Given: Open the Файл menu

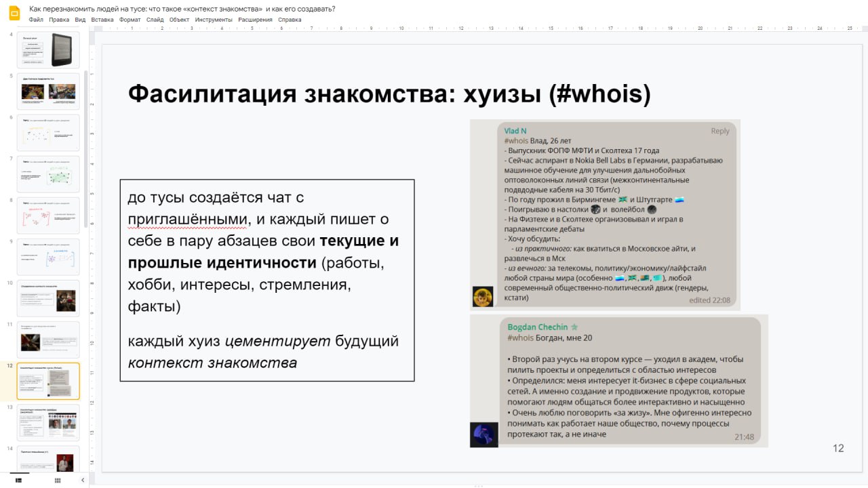Looking at the screenshot, I should click(37, 20).
